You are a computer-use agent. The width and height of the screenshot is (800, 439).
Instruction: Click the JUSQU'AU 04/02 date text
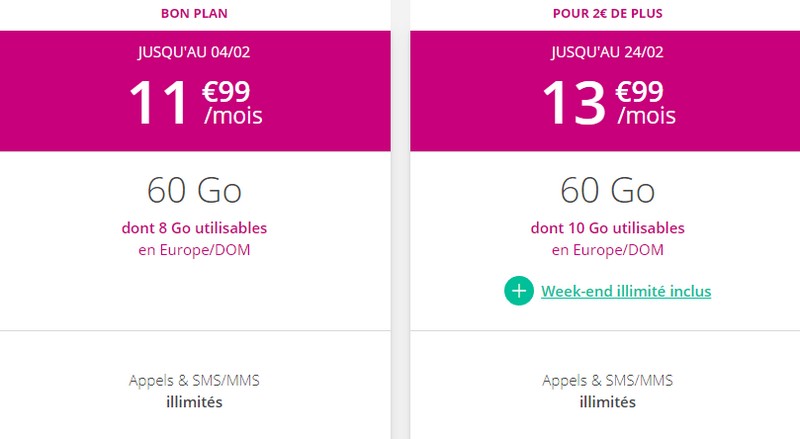tap(194, 51)
